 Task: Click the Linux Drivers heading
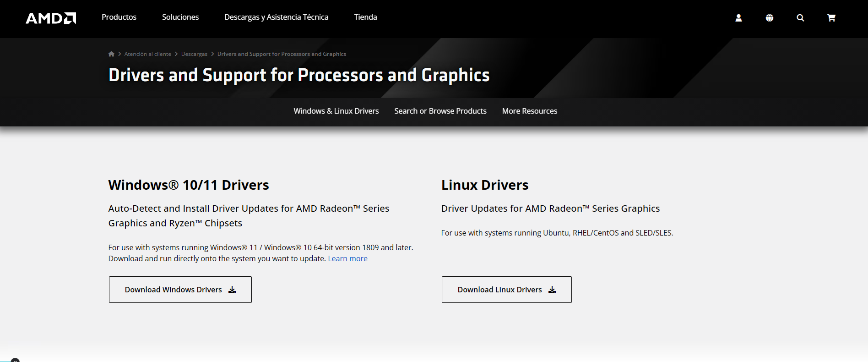coord(485,185)
